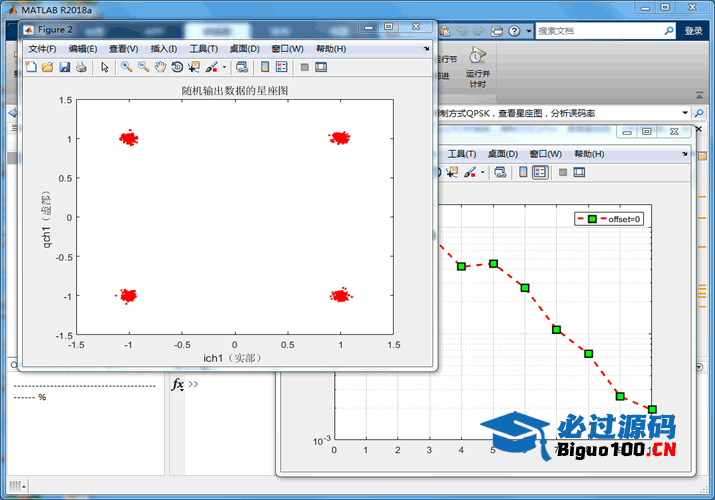
Task: Open 桌面(D) menu in background figure window
Action: pos(503,154)
